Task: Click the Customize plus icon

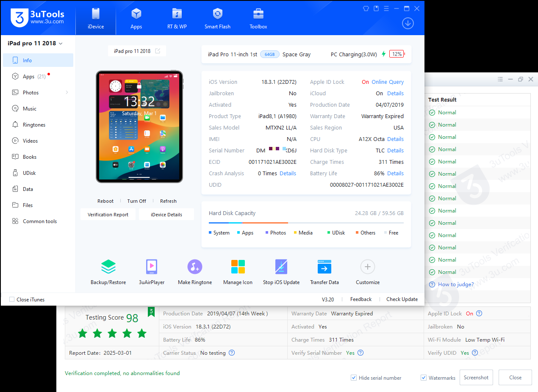Action: [368, 267]
